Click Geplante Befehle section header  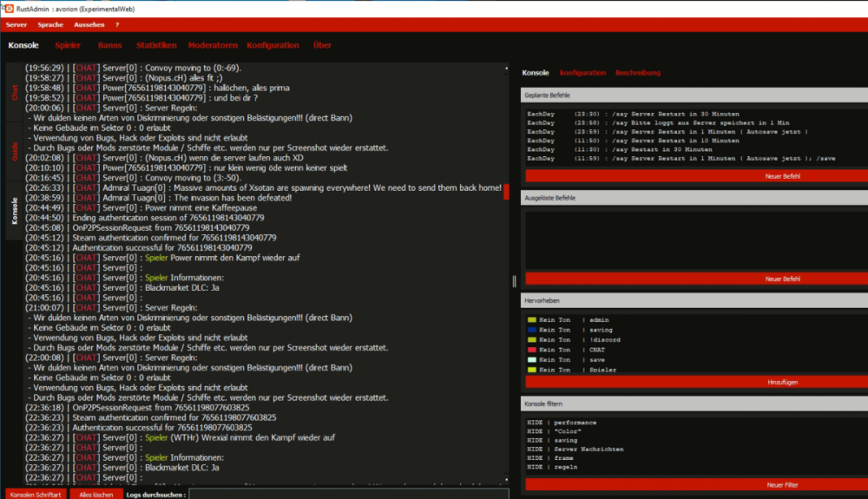(x=694, y=95)
